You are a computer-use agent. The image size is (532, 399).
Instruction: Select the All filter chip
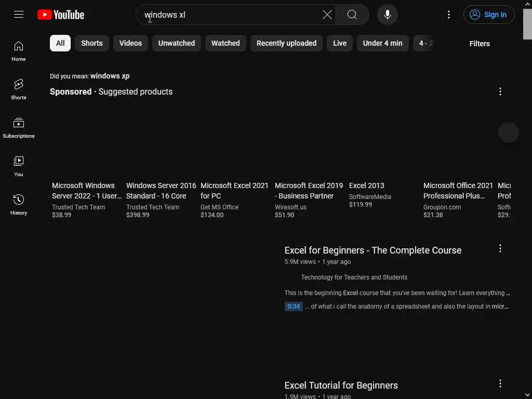tap(60, 43)
